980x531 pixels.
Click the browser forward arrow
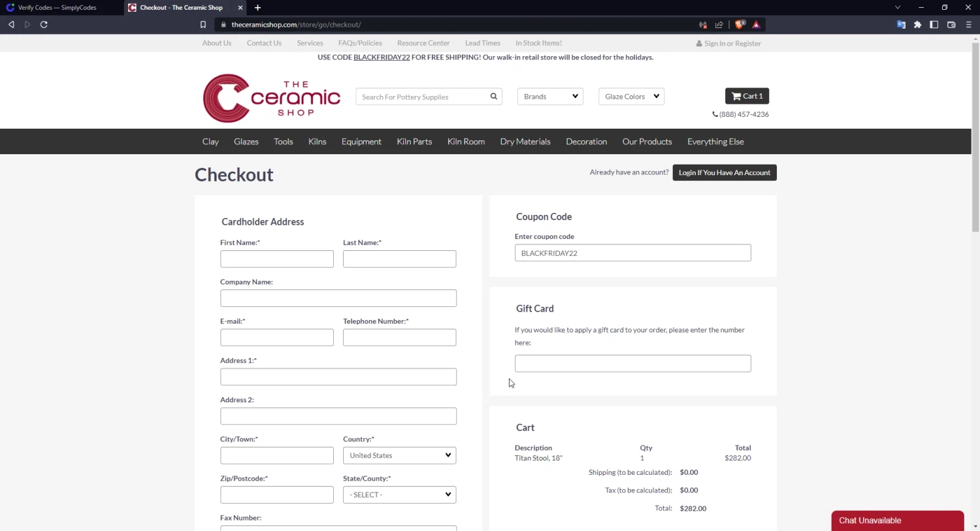pos(27,25)
